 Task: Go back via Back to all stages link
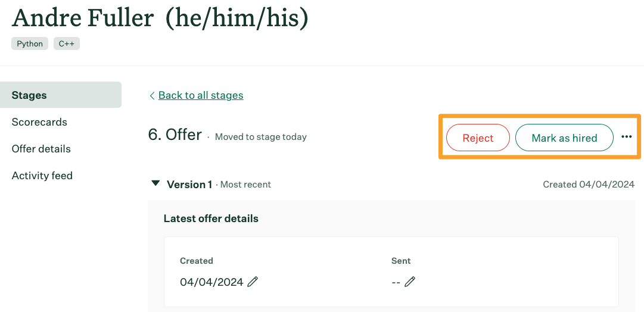[201, 95]
